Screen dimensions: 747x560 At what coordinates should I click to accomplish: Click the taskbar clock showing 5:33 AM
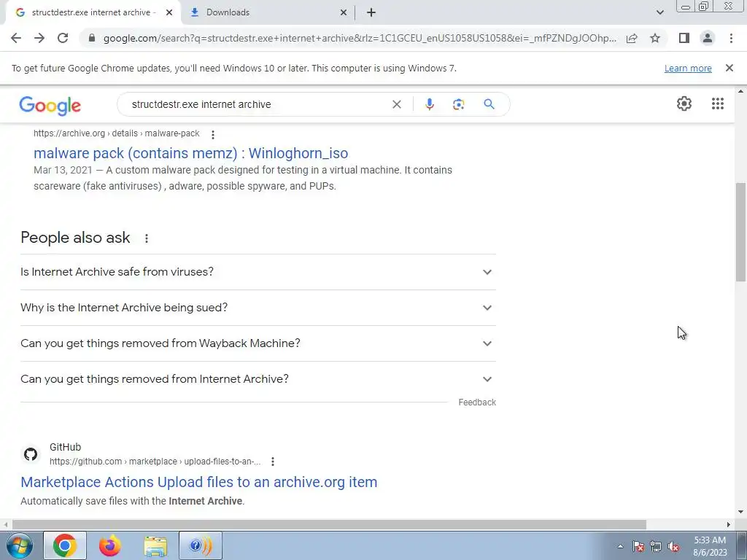click(x=710, y=546)
